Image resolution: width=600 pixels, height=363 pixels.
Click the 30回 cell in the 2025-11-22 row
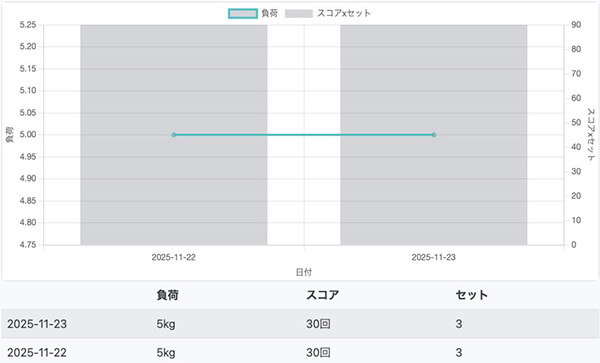(318, 352)
